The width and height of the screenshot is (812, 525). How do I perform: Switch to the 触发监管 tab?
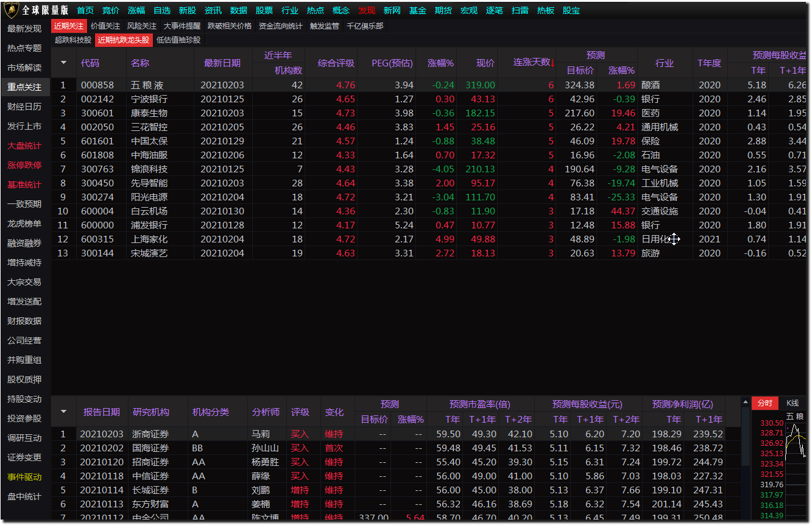click(x=325, y=26)
